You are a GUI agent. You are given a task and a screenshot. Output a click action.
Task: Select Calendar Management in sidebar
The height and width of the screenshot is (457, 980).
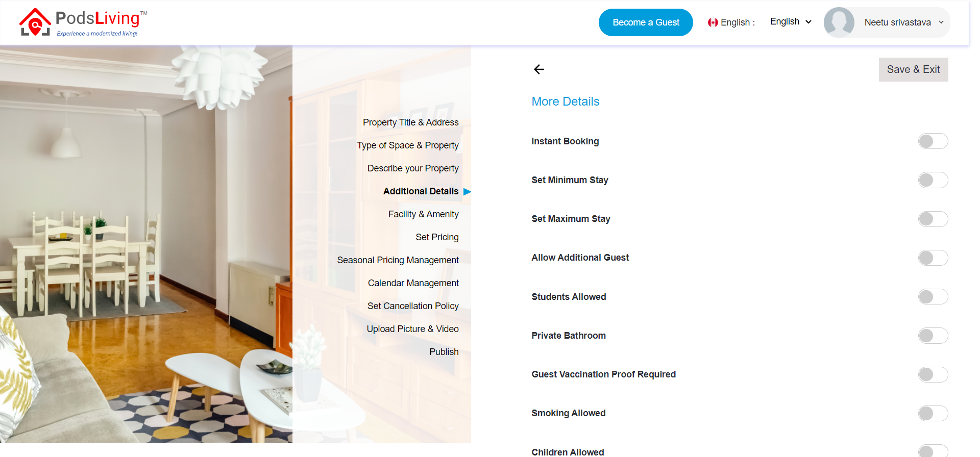[x=413, y=283]
